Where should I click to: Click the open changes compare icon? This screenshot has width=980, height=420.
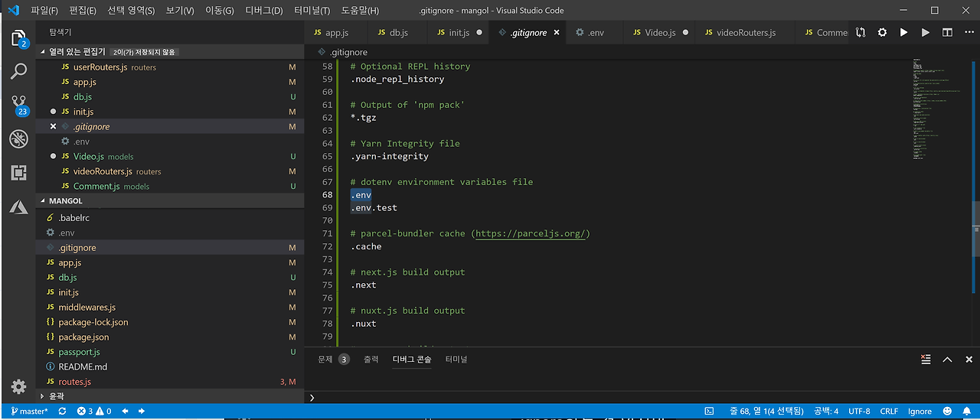(861, 33)
